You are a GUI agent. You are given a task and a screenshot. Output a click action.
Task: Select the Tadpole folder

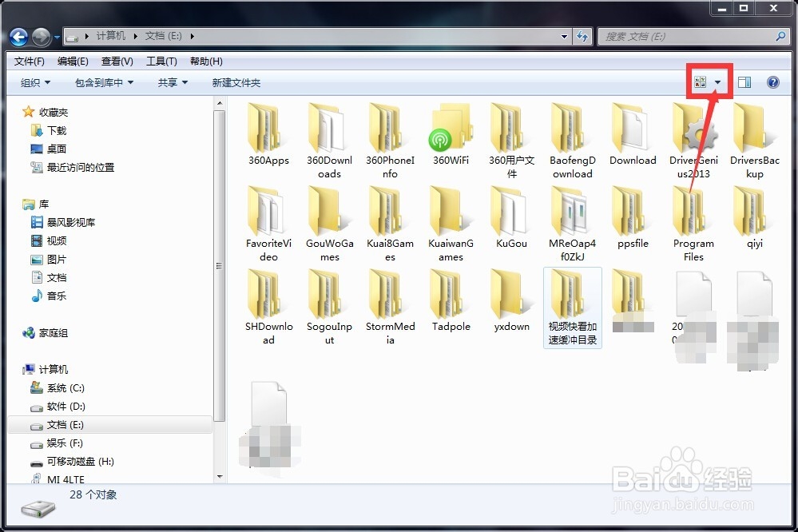point(451,301)
